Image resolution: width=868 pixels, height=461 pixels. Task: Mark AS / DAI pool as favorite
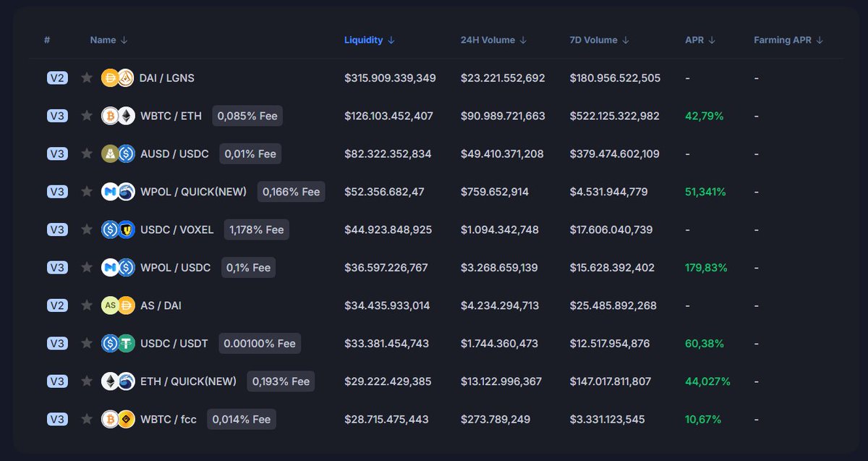pyautogui.click(x=87, y=305)
